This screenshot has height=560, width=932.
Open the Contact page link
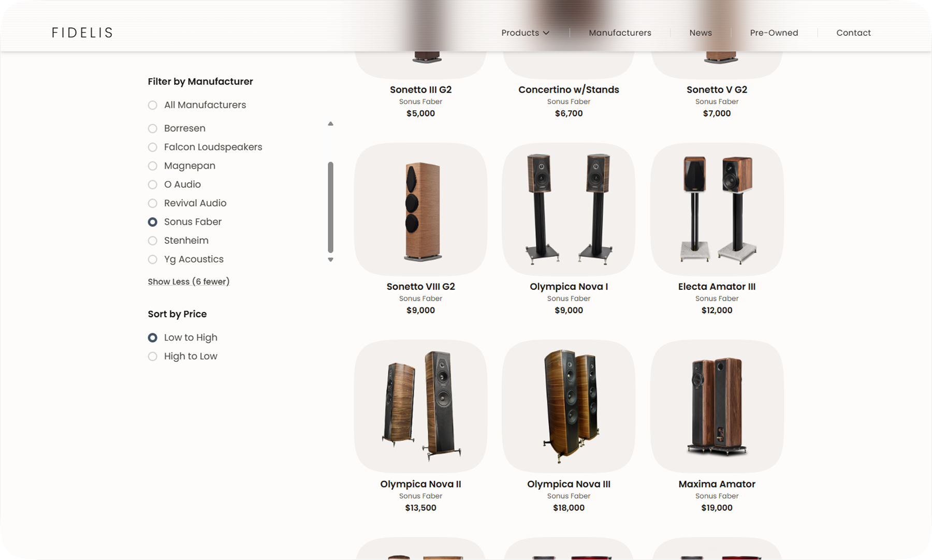pos(853,33)
